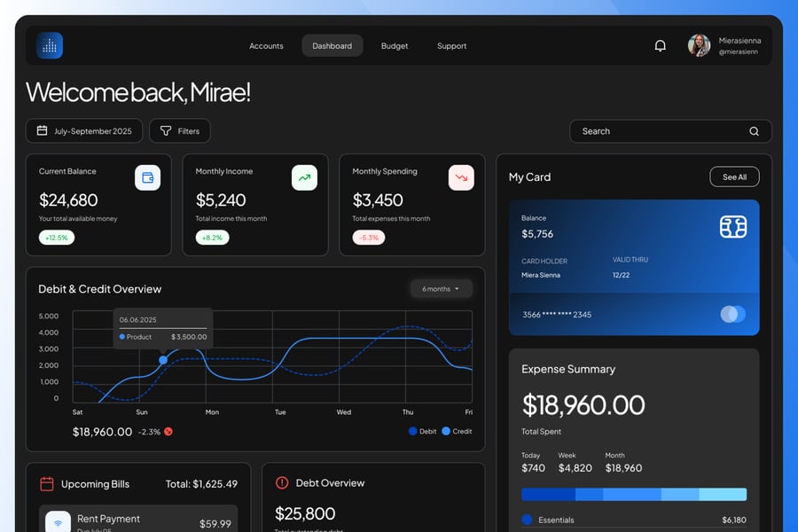Image resolution: width=798 pixels, height=532 pixels.
Task: Open the notifications bell
Action: point(660,46)
